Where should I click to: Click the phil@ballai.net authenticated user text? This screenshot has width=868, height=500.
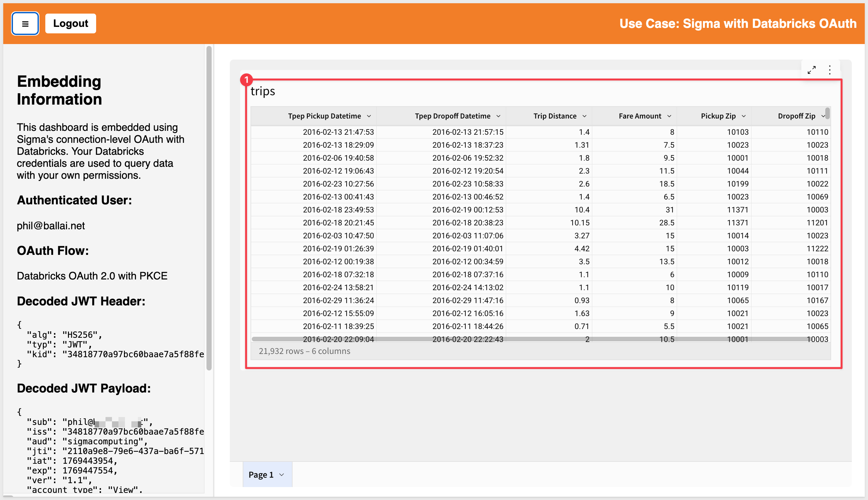(x=51, y=226)
